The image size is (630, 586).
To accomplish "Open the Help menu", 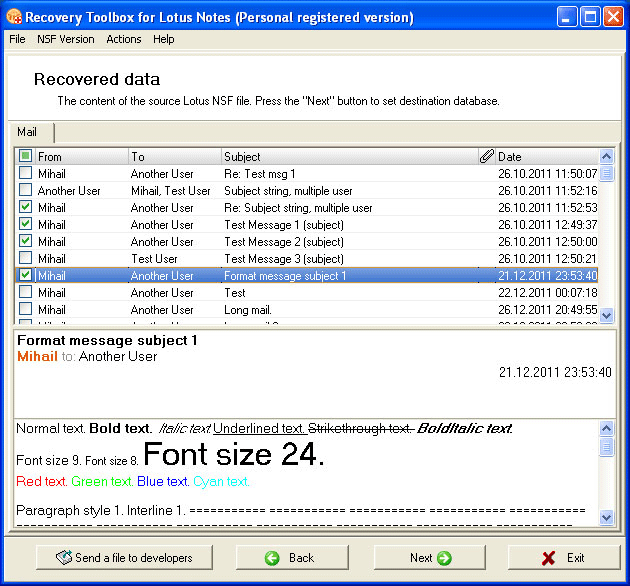I will 164,39.
